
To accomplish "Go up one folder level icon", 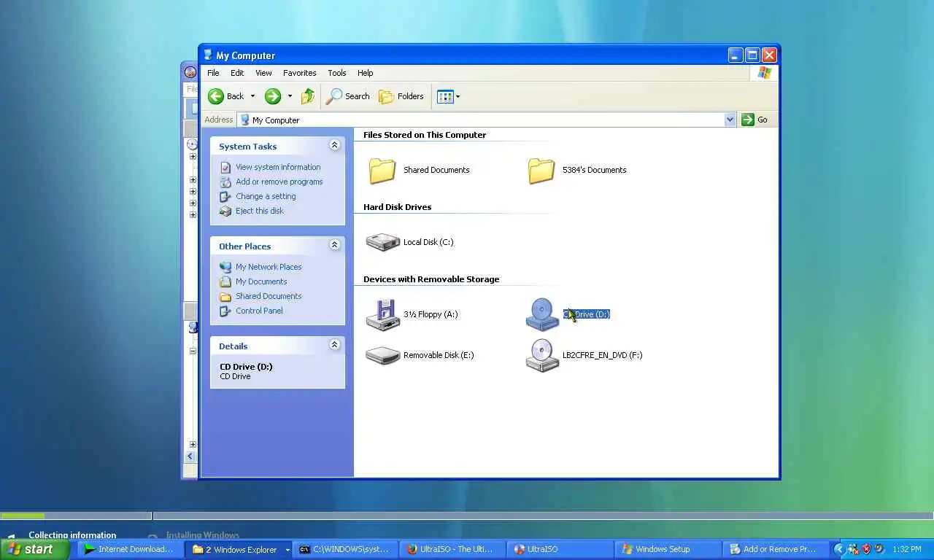I will coord(308,96).
